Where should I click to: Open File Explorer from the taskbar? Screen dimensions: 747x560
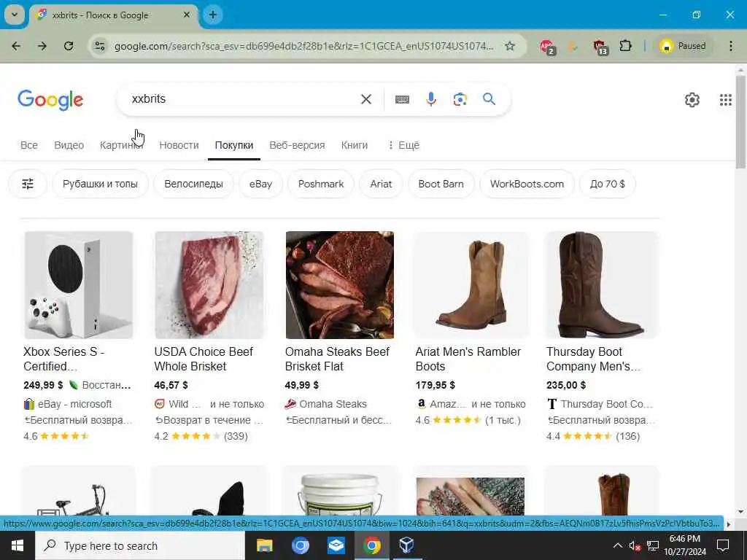coord(264,545)
